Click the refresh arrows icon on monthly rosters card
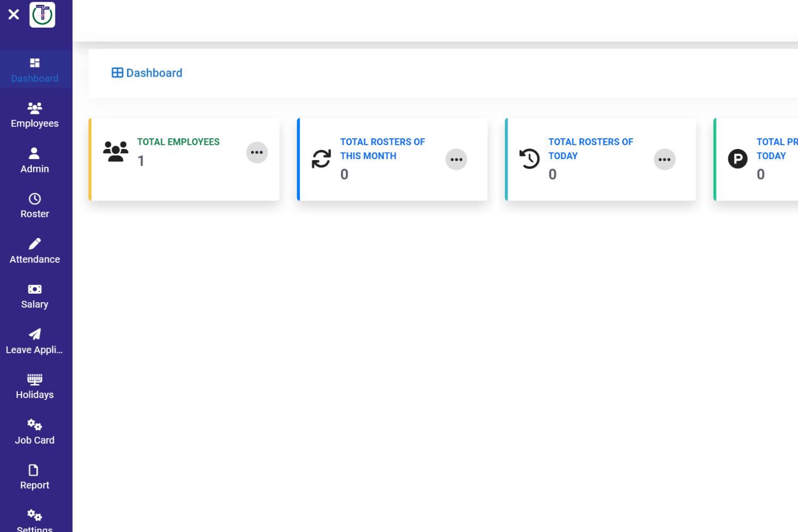Viewport: 798px width, 532px height. point(321,159)
